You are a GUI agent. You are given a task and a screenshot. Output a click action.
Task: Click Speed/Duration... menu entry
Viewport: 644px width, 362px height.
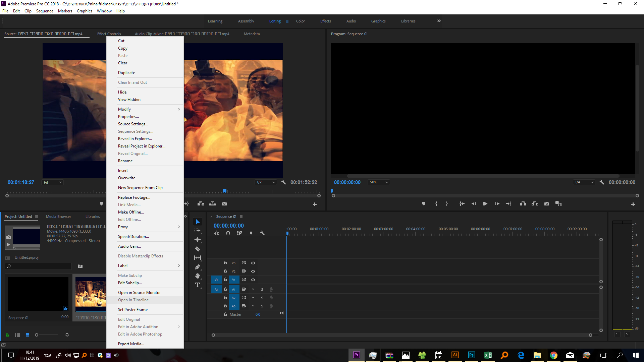pos(133,237)
